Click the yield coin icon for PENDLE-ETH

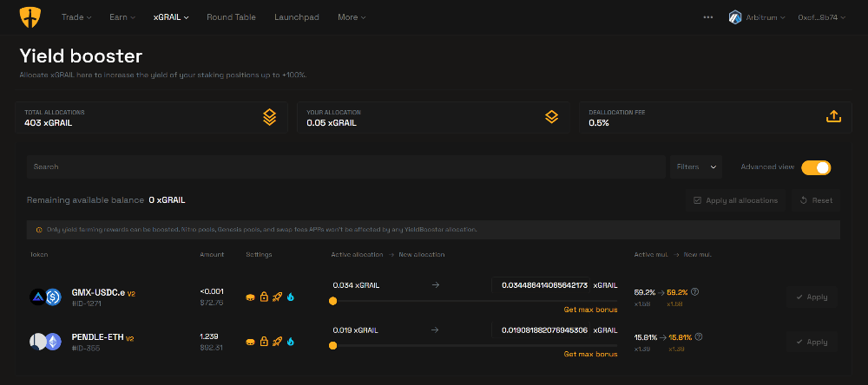(250, 342)
